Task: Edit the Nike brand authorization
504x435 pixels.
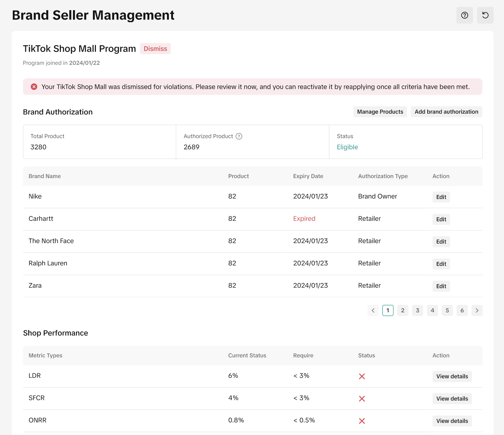Action: click(x=441, y=197)
